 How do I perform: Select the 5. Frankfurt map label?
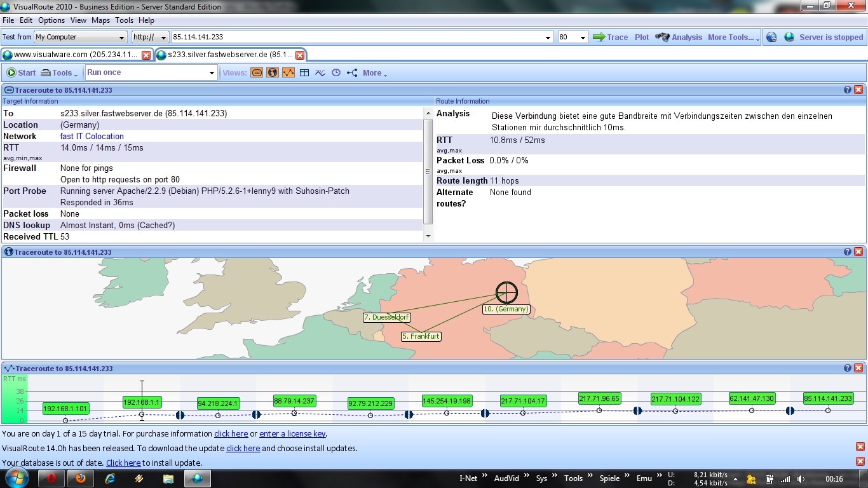(x=421, y=336)
